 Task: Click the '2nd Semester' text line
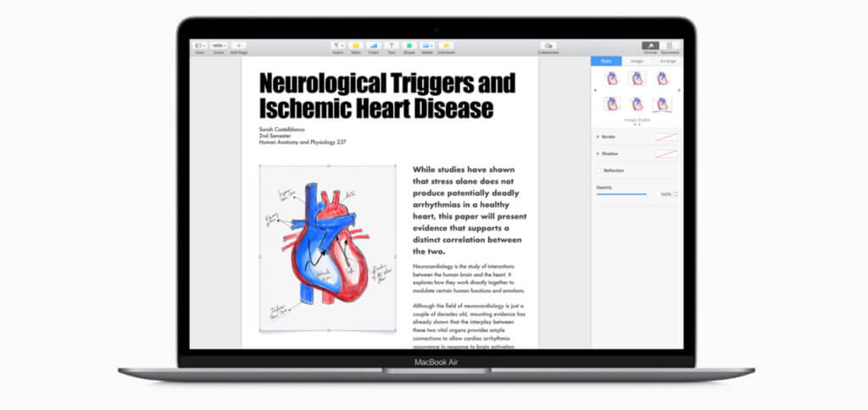tap(274, 136)
